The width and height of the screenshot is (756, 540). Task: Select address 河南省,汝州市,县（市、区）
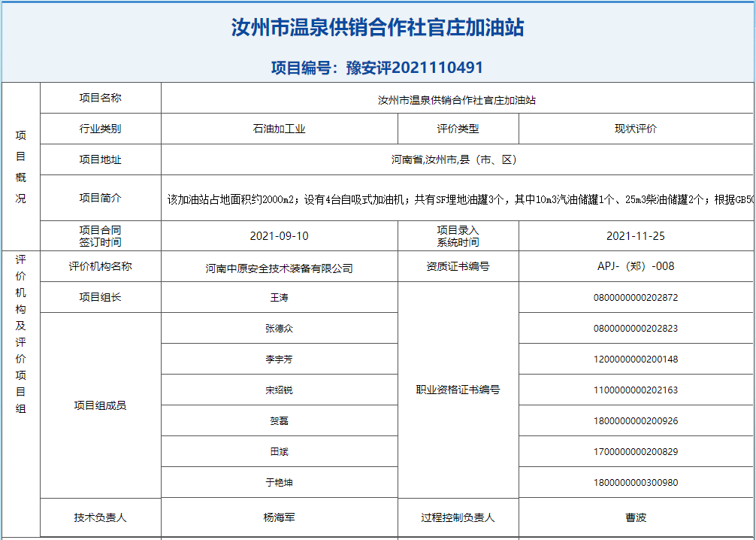tap(454, 159)
